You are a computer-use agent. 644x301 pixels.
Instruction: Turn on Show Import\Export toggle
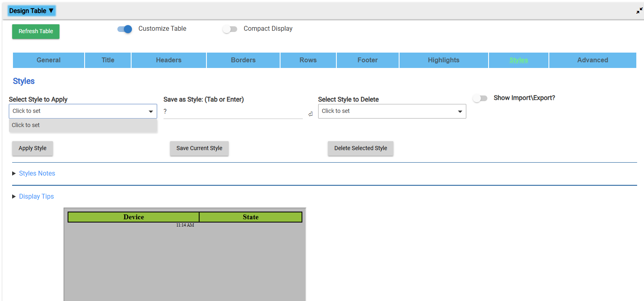coord(480,98)
